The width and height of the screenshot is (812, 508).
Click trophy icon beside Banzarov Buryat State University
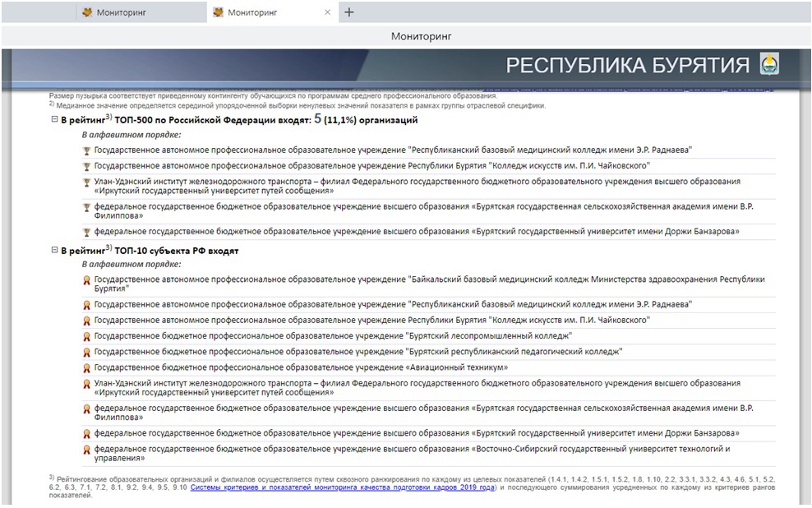pos(86,233)
